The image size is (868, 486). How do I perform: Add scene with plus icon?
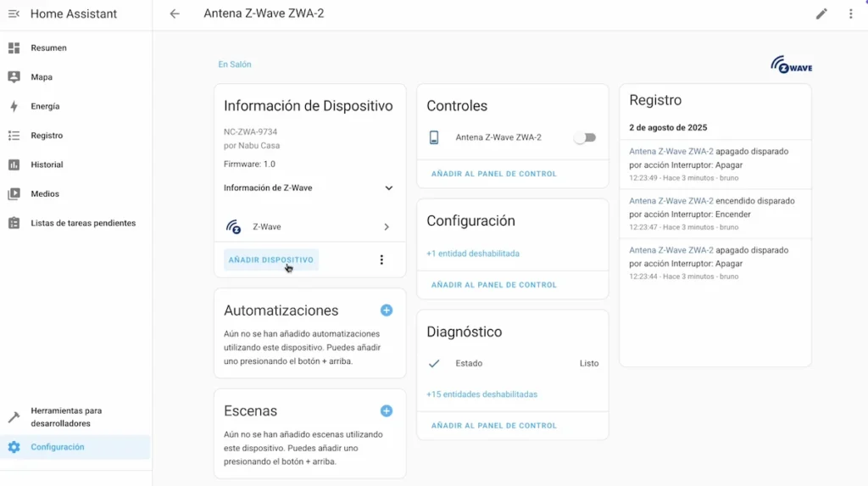coord(387,411)
